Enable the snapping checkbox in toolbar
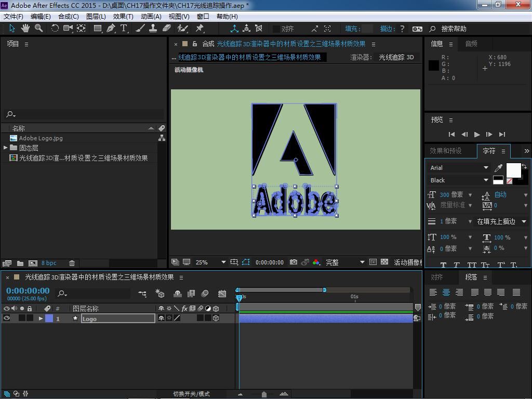The height and width of the screenshot is (399, 532). [276, 29]
